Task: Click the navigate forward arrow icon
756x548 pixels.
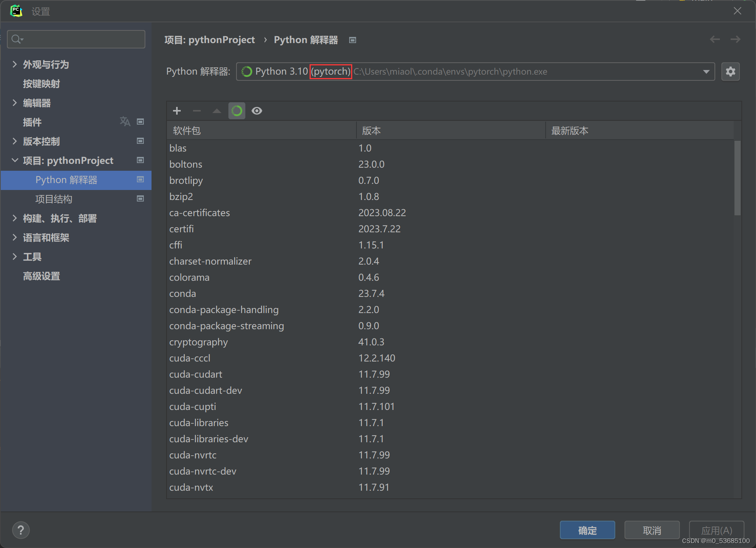Action: (x=735, y=39)
